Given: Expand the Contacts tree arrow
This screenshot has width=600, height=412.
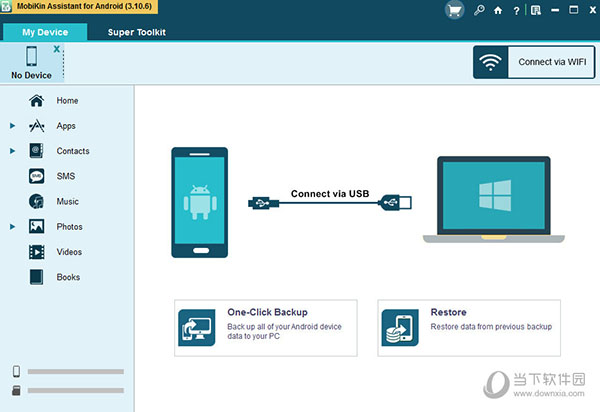Looking at the screenshot, I should pos(12,151).
